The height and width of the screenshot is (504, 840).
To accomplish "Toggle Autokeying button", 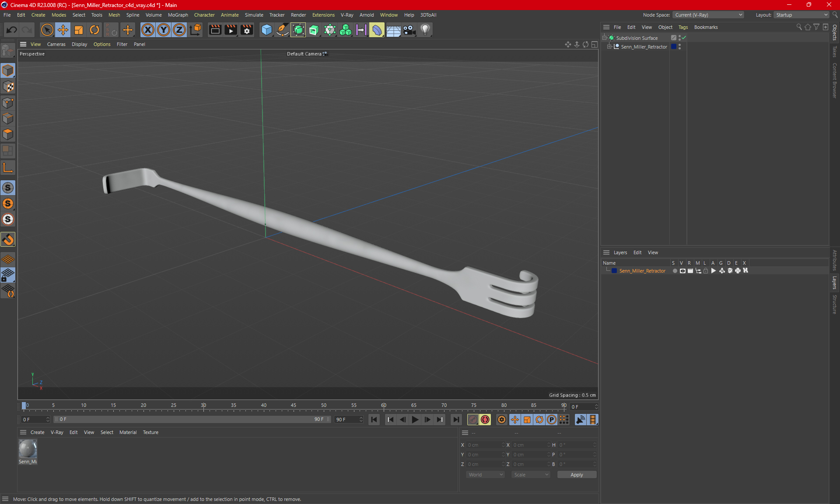I will pos(485,420).
